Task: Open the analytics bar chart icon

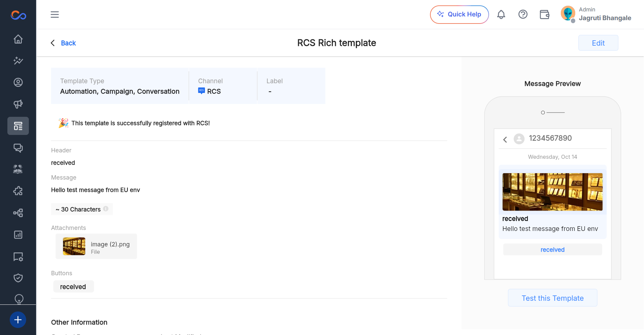Action: click(18, 235)
